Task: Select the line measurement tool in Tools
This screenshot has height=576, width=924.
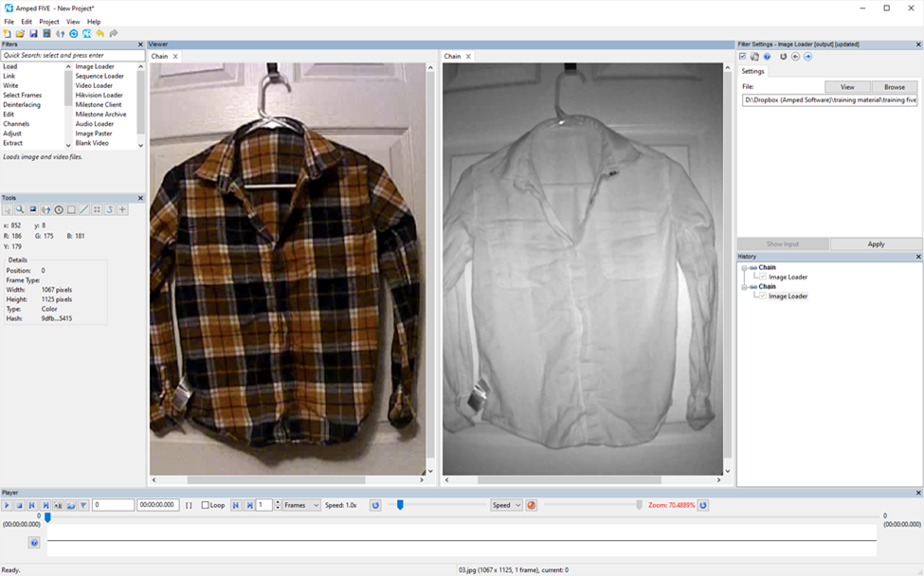Action: coord(83,209)
